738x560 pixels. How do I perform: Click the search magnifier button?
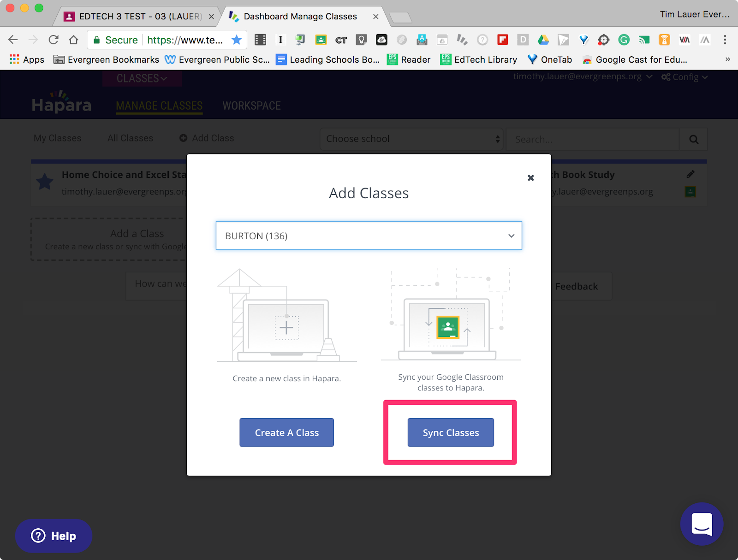(x=693, y=139)
